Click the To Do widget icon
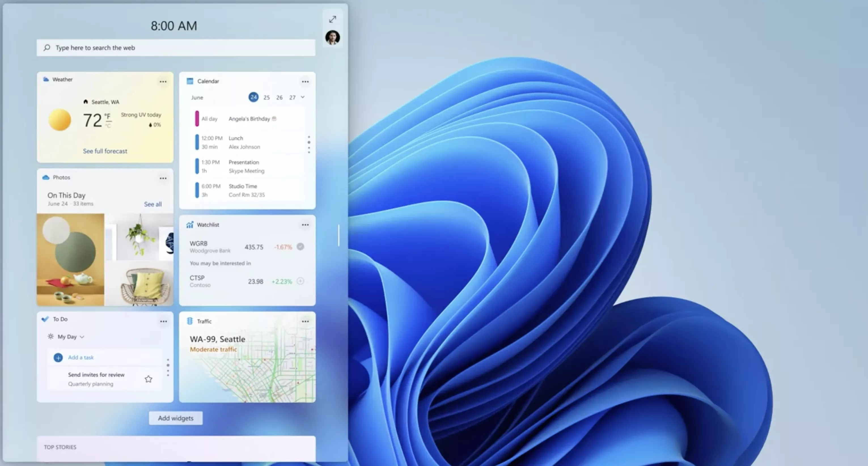Viewport: 868px width, 466px height. 45,319
